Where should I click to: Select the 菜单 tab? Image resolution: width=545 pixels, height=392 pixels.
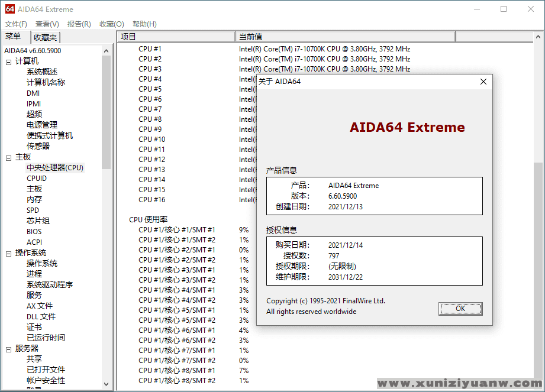point(13,37)
